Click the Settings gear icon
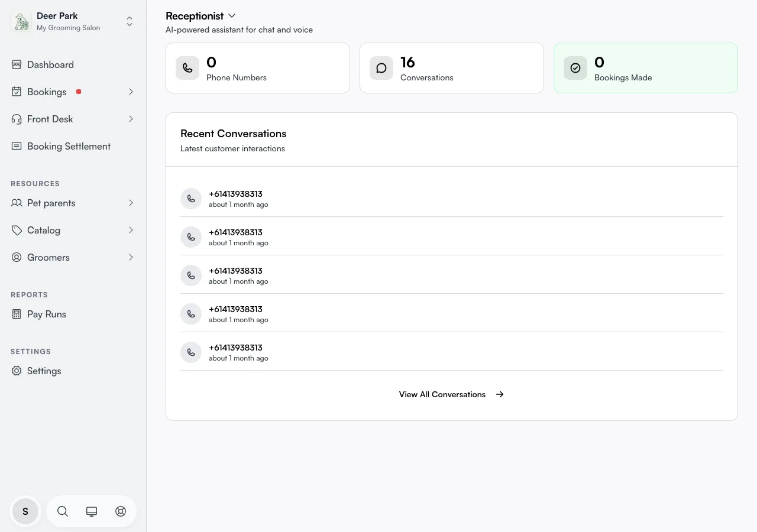 point(17,371)
